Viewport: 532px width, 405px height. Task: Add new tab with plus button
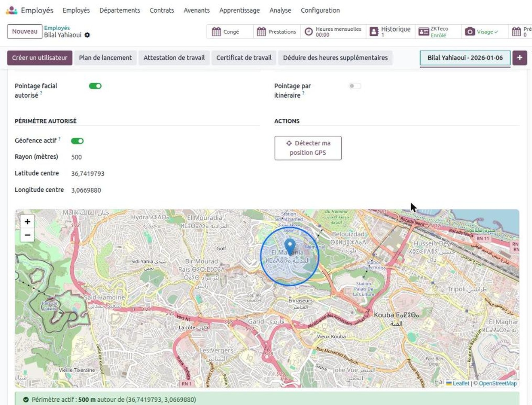point(519,58)
